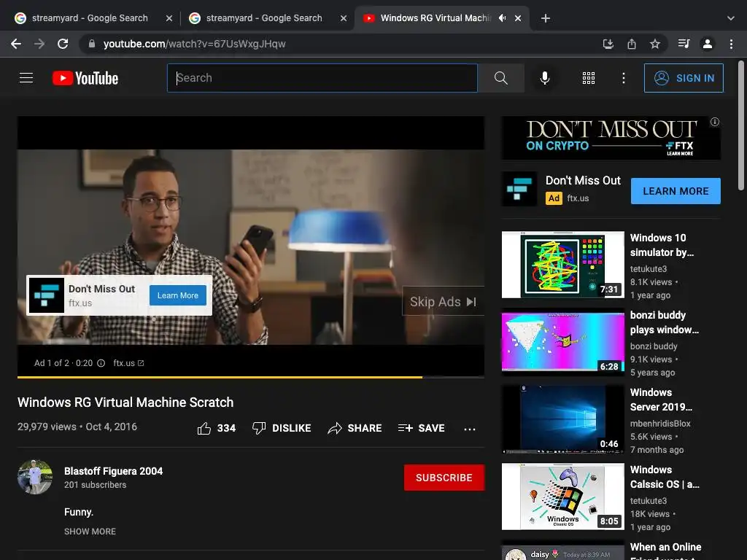Click the share page icon in address bar
The width and height of the screenshot is (747, 560).
pyautogui.click(x=632, y=44)
